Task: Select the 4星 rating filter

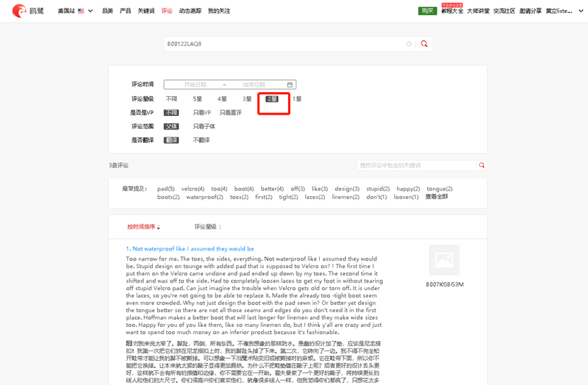Action: 222,98
